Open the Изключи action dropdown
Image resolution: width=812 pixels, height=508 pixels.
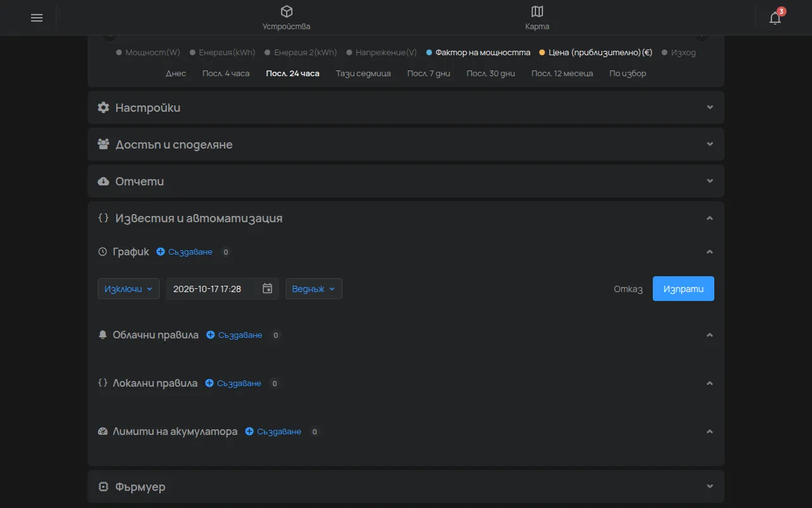129,289
